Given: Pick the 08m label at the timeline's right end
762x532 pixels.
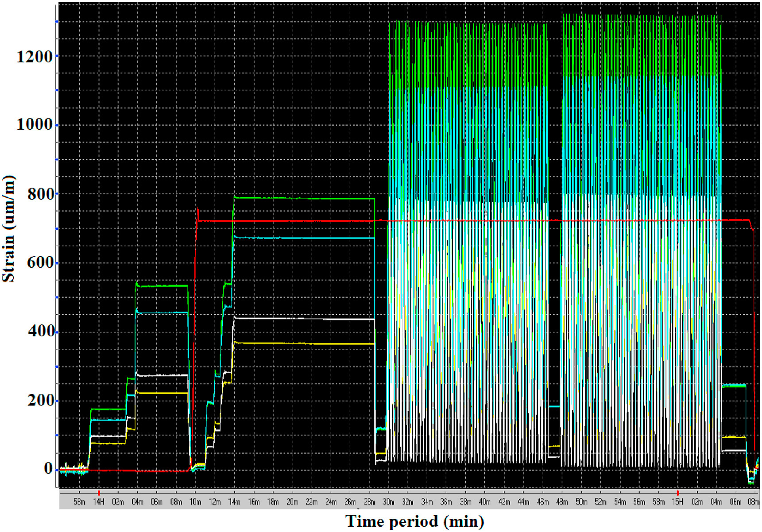Looking at the screenshot, I should 753,502.
